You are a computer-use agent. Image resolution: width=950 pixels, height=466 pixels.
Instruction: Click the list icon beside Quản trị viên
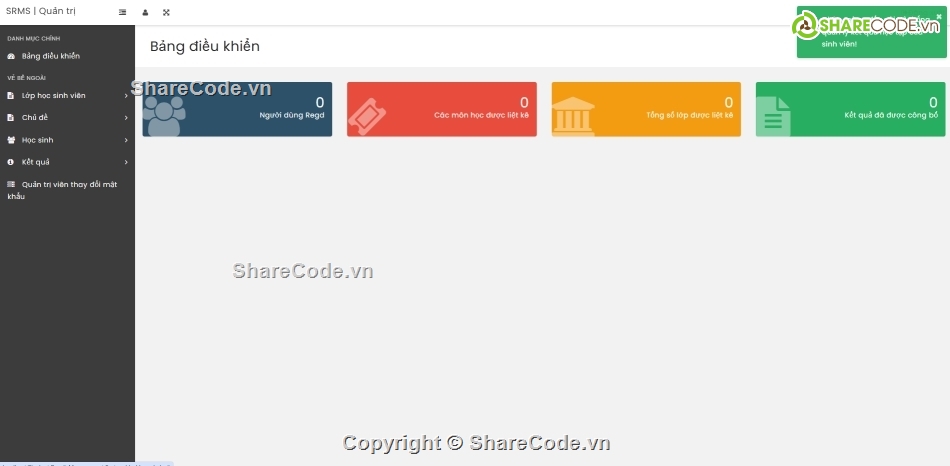pos(11,184)
